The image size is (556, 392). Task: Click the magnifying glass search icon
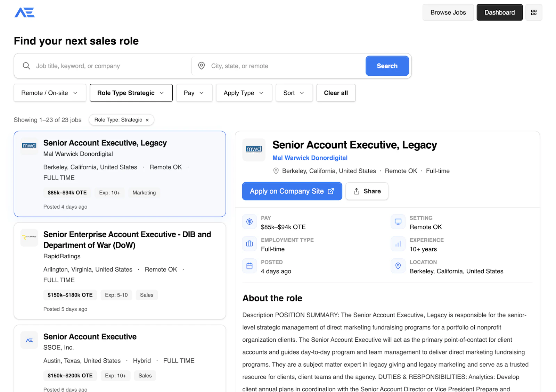pos(26,66)
